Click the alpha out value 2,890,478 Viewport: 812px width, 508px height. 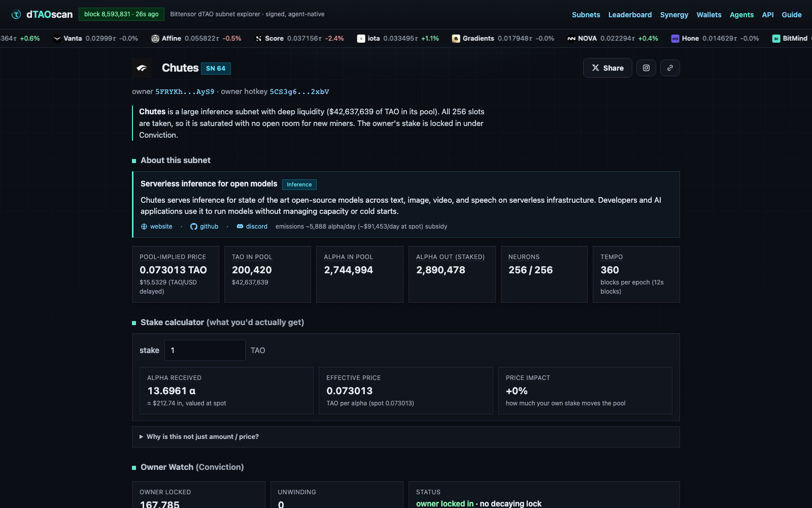[x=441, y=270]
